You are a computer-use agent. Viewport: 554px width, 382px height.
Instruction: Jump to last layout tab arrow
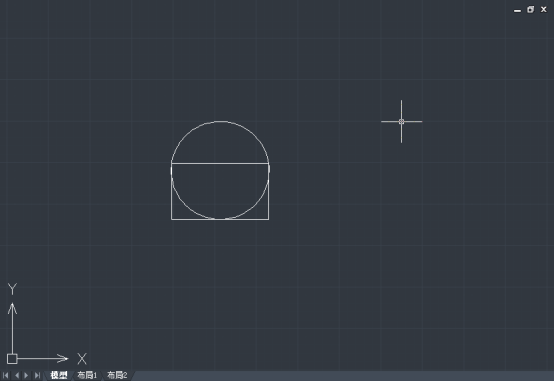(x=37, y=375)
